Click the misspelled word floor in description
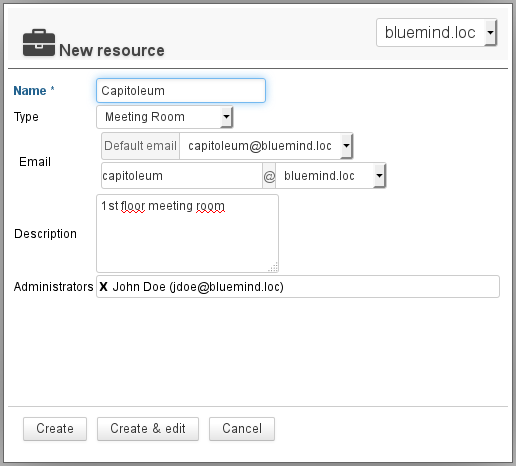 click(x=133, y=206)
